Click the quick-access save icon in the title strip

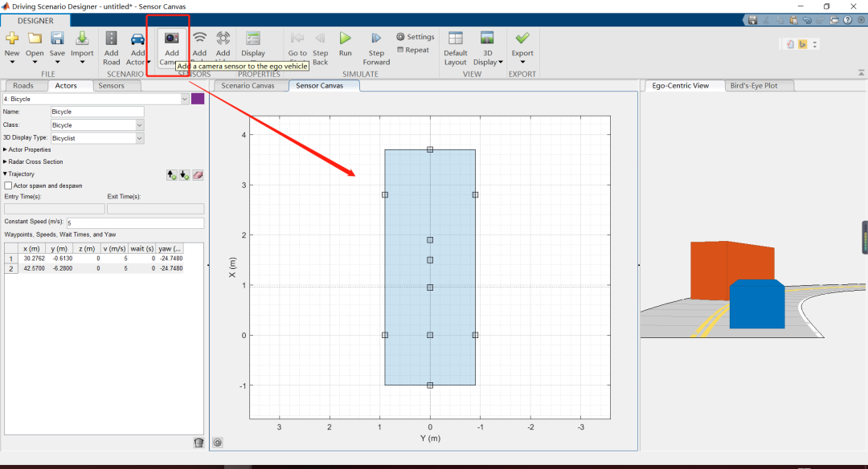pos(752,20)
